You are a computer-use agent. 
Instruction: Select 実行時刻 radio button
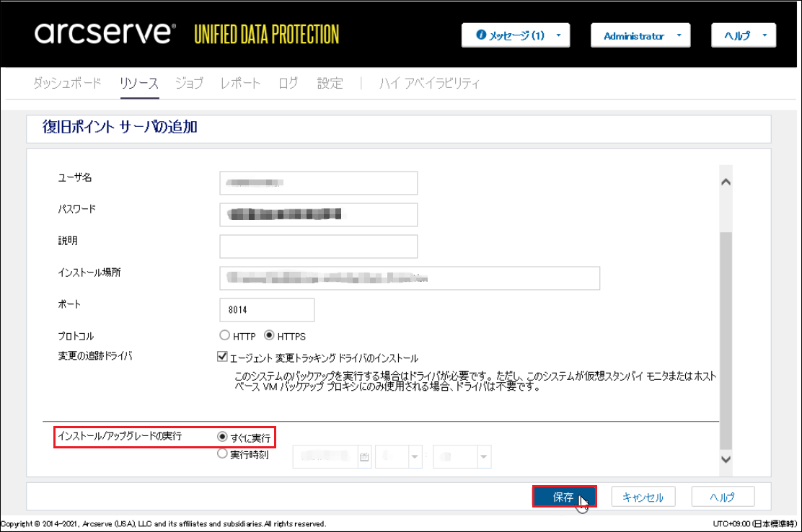[222, 453]
